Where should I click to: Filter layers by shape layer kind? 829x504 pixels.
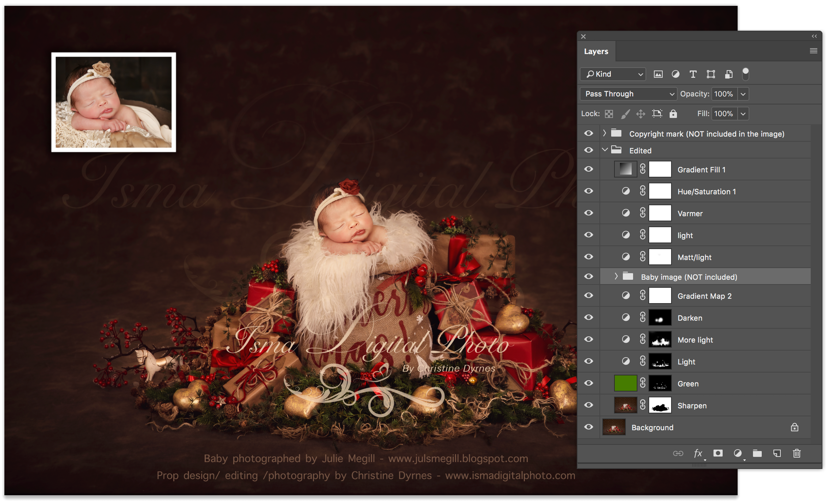(711, 75)
